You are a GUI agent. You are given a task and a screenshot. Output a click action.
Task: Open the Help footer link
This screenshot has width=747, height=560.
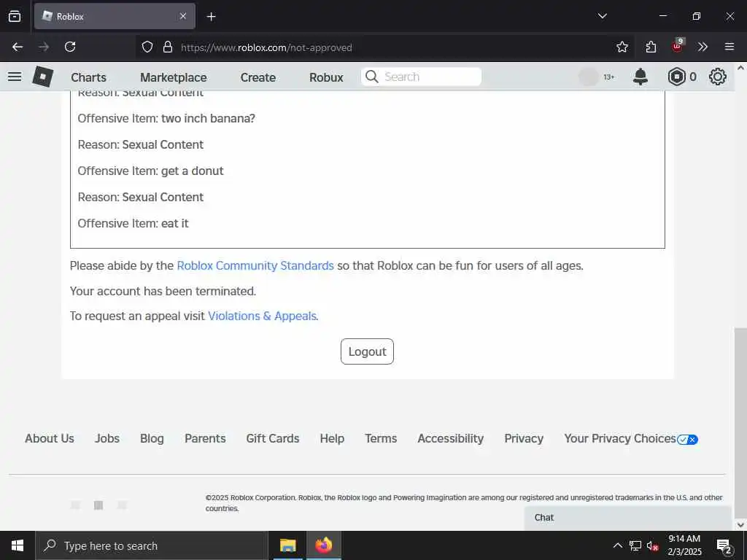[332, 438]
